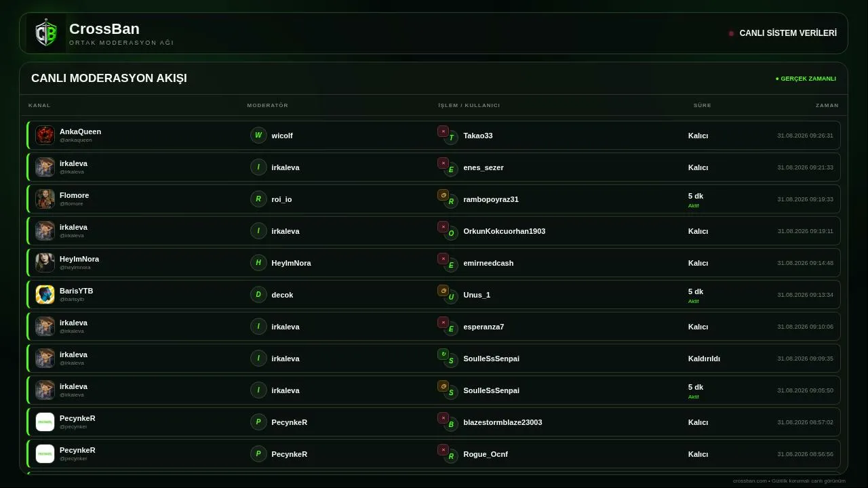Click wicolf moderator initial badge
This screenshot has height=488, width=868.
(258, 135)
